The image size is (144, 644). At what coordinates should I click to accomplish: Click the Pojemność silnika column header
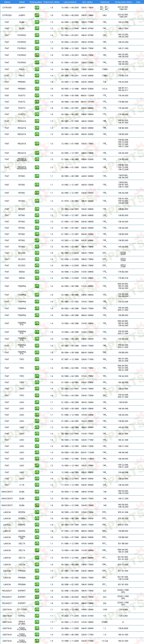click(51, 2)
